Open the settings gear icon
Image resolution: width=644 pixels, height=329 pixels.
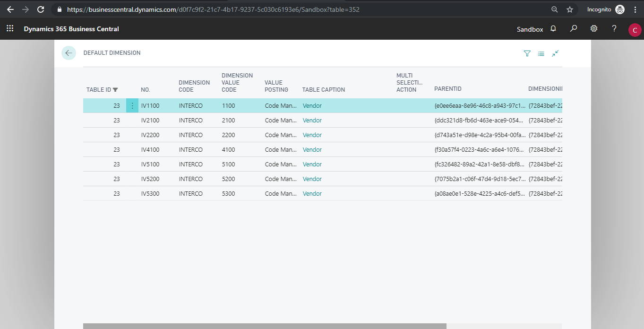point(594,29)
